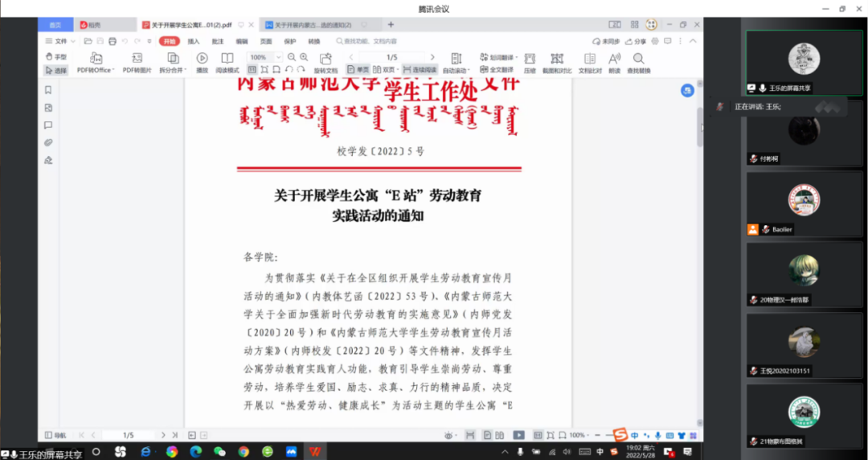
Task: Click the 旋转文档 rotate document icon
Action: click(x=325, y=59)
